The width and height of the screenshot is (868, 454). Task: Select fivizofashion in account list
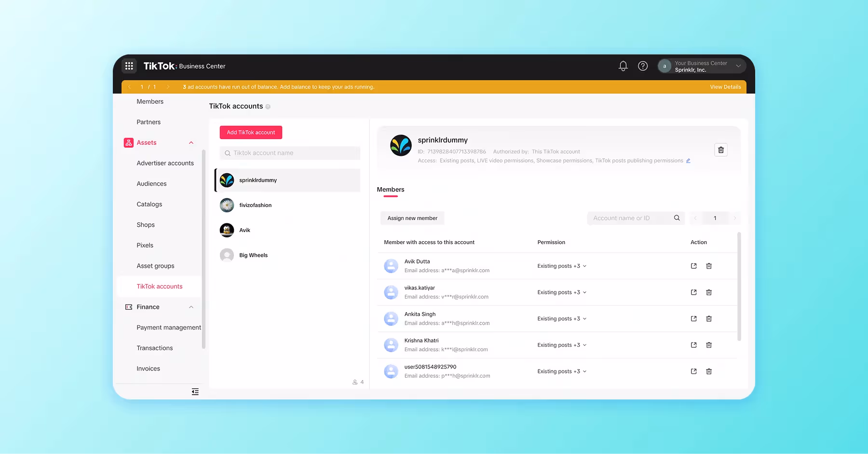click(x=287, y=205)
